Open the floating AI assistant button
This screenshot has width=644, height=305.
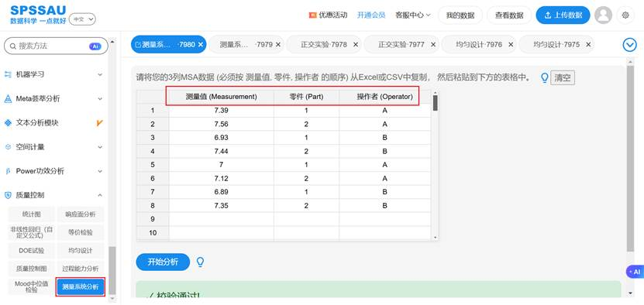[635, 272]
